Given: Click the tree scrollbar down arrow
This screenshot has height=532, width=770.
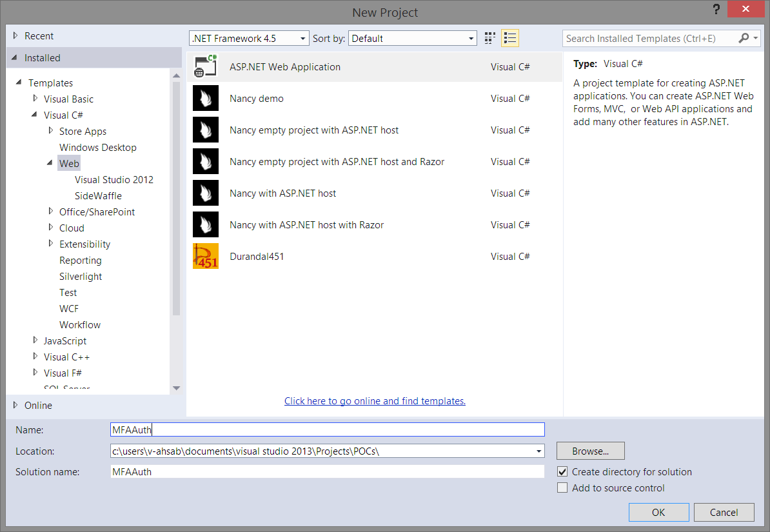Looking at the screenshot, I should coord(176,388).
